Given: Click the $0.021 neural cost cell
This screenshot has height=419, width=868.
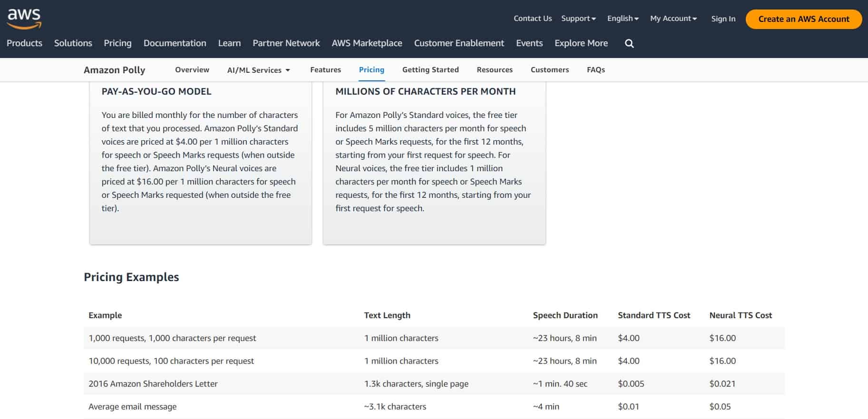Looking at the screenshot, I should point(722,384).
